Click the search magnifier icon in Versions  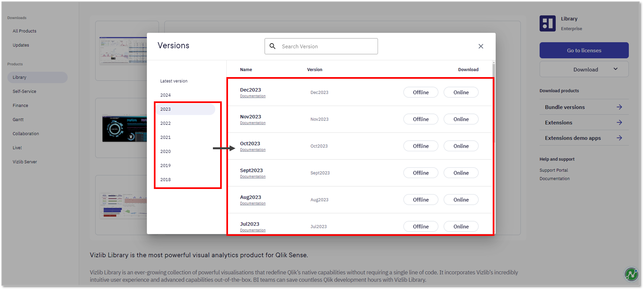272,46
